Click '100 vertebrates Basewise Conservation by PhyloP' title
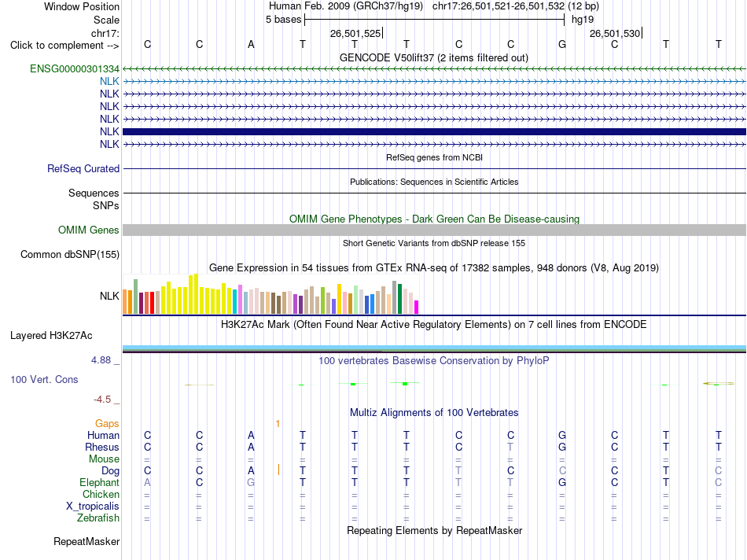The height and width of the screenshot is (560, 747). (434, 361)
